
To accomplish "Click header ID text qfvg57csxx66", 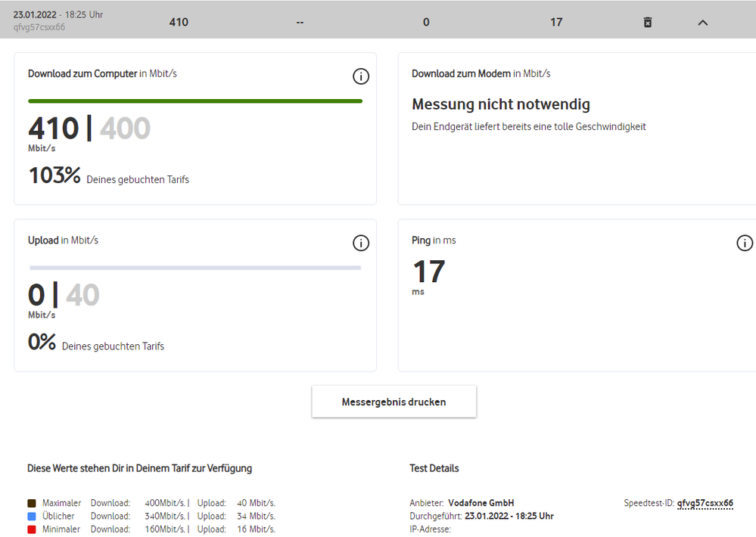I will (x=39, y=27).
